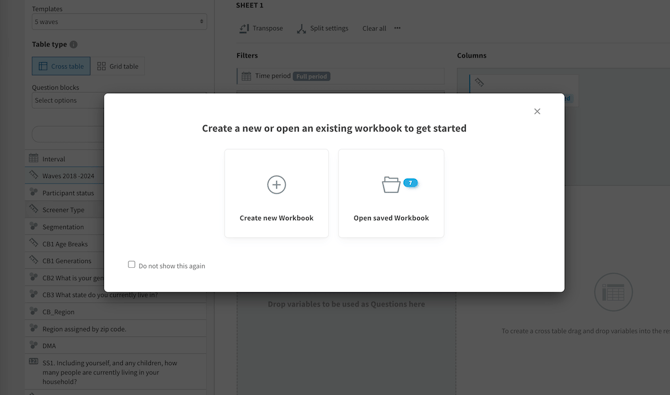Check "Do not show this again"
Image resolution: width=670 pixels, height=395 pixels.
[x=132, y=265]
